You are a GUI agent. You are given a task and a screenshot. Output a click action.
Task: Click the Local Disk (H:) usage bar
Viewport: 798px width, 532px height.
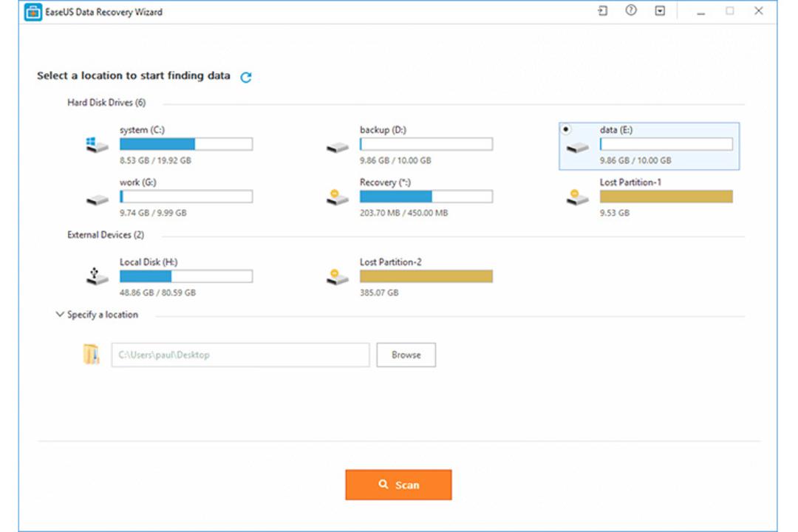tap(186, 276)
